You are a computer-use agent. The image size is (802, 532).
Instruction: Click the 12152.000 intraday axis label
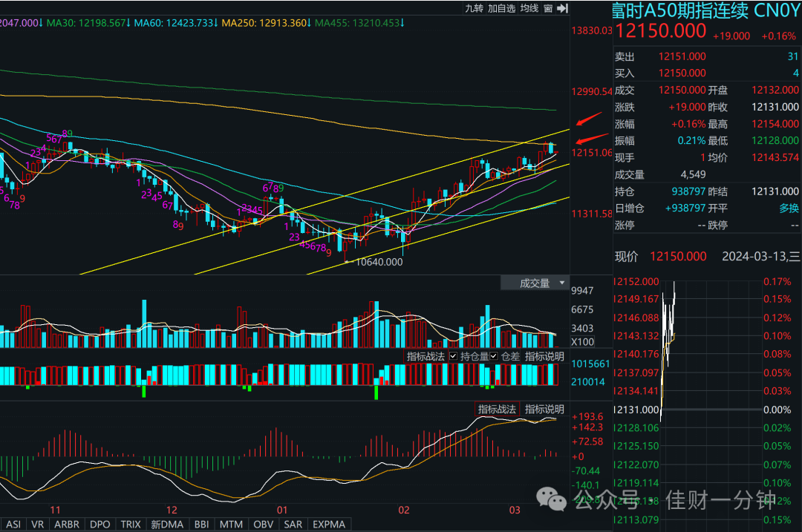click(636, 281)
